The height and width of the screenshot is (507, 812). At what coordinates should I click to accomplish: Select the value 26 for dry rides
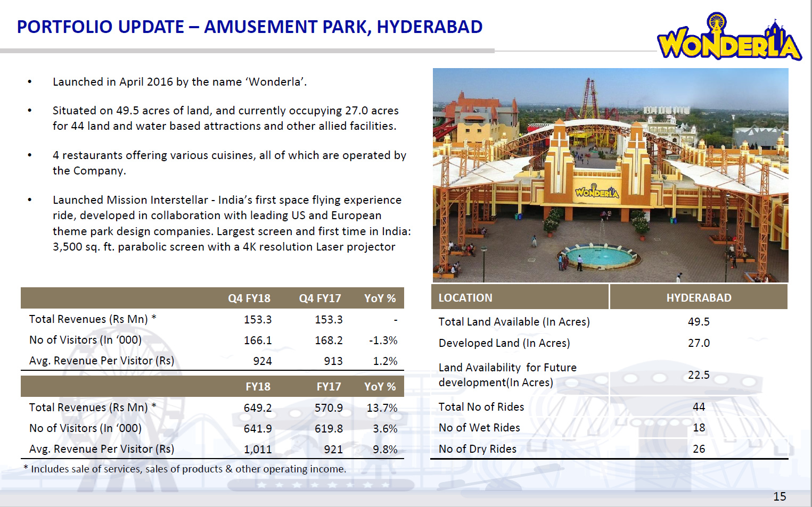[x=699, y=449]
